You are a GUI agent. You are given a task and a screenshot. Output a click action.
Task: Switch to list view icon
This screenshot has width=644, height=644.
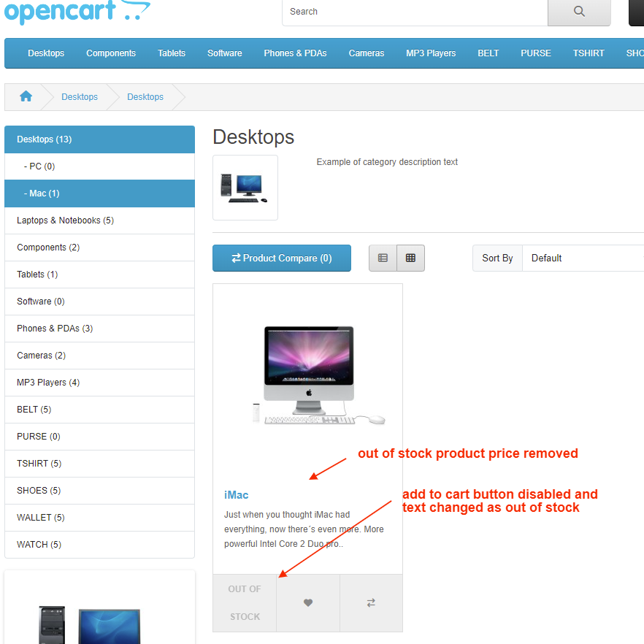[383, 258]
